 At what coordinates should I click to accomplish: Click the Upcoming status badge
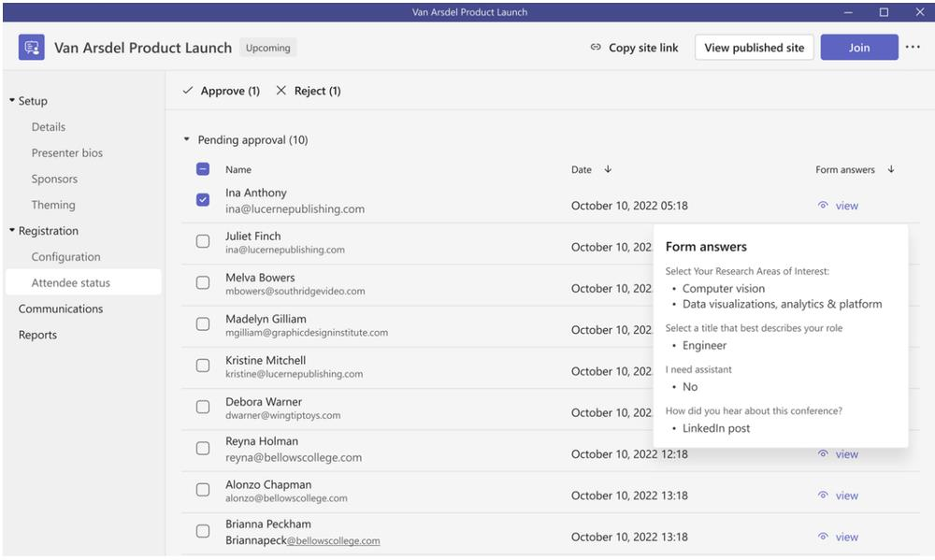tap(267, 48)
